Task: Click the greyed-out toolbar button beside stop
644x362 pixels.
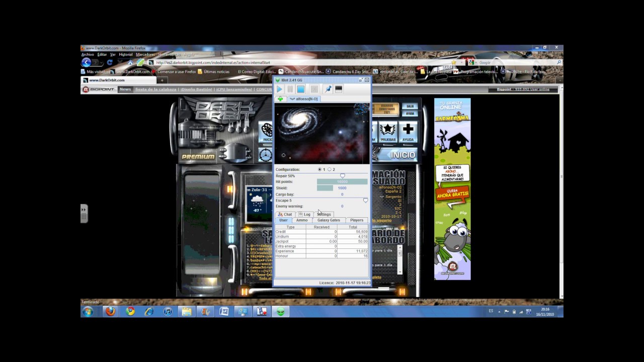Action: (x=314, y=89)
